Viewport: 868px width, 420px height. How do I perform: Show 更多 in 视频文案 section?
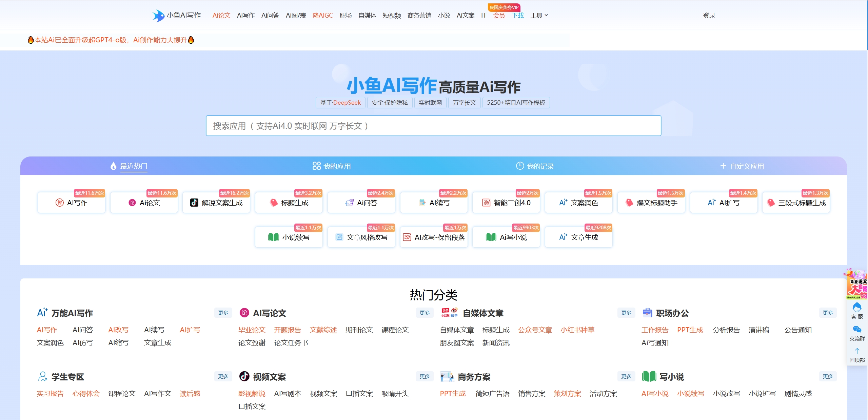click(x=425, y=376)
